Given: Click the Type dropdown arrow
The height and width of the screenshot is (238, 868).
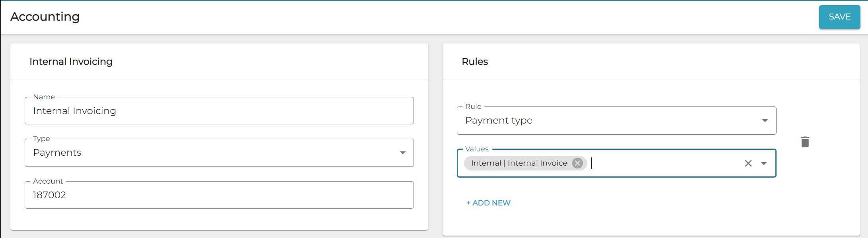Looking at the screenshot, I should (x=402, y=153).
